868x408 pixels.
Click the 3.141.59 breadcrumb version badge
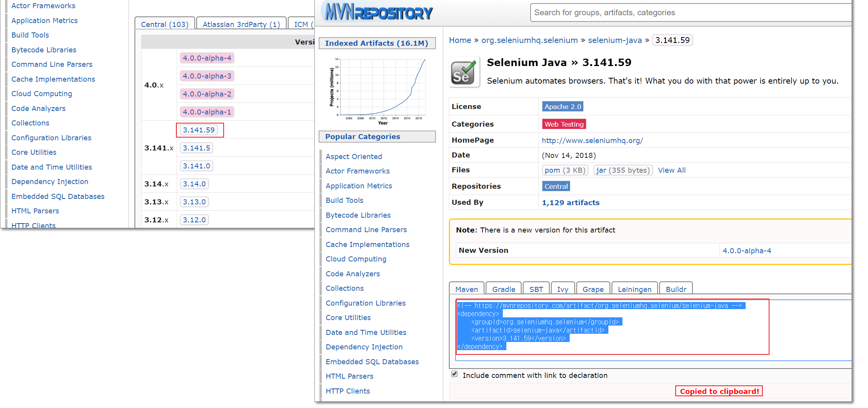pos(673,40)
